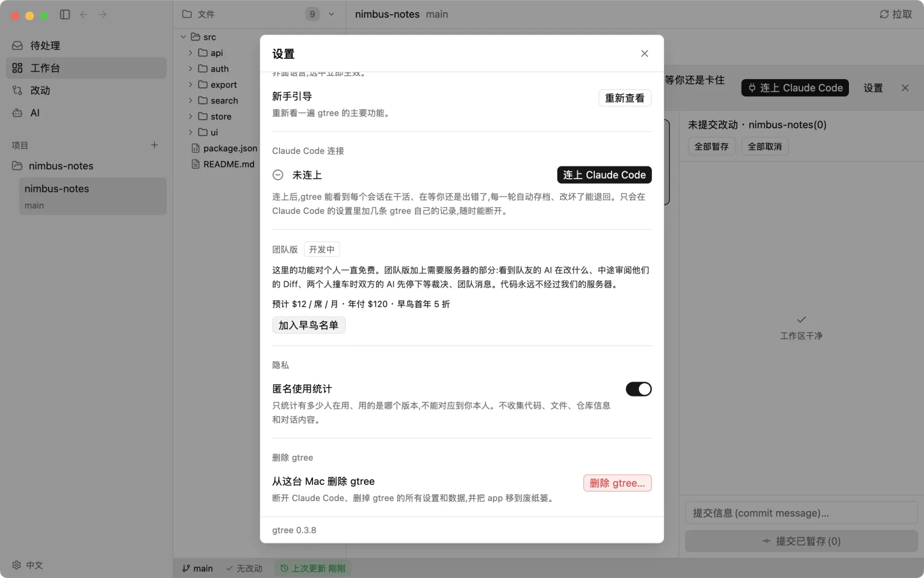This screenshot has width=924, height=578.
Task: Toggle the sidebar panel icon
Action: pyautogui.click(x=65, y=14)
